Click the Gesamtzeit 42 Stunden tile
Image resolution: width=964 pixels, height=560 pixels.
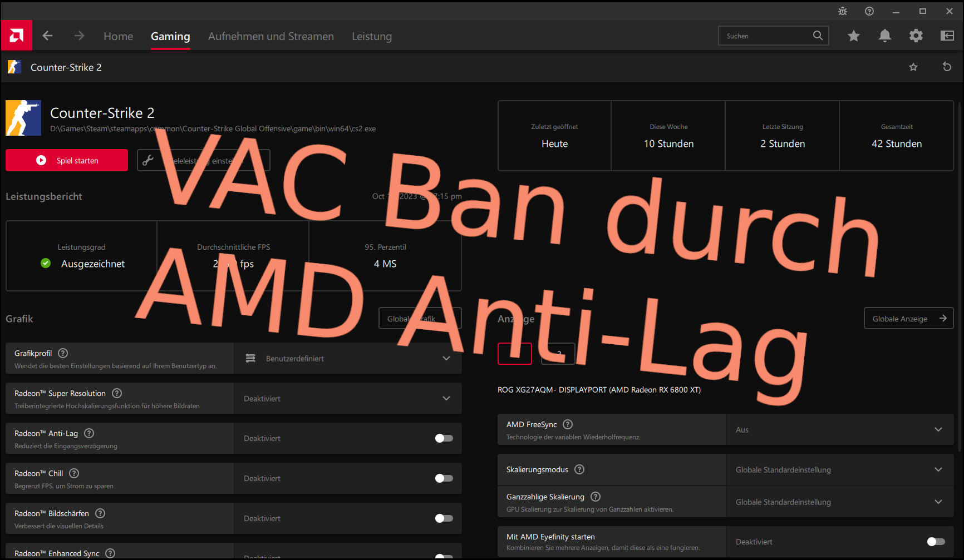[x=897, y=136]
